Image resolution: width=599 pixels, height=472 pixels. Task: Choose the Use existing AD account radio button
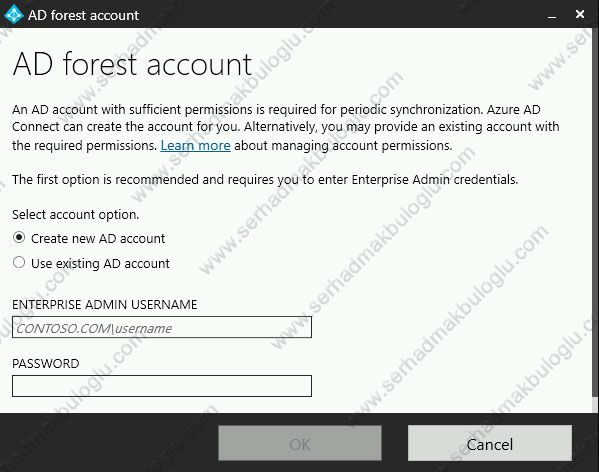19,262
